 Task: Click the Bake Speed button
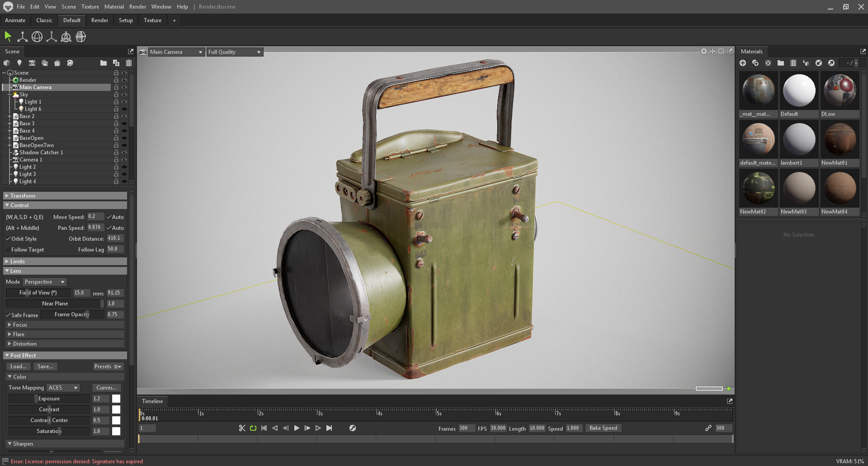pos(603,428)
